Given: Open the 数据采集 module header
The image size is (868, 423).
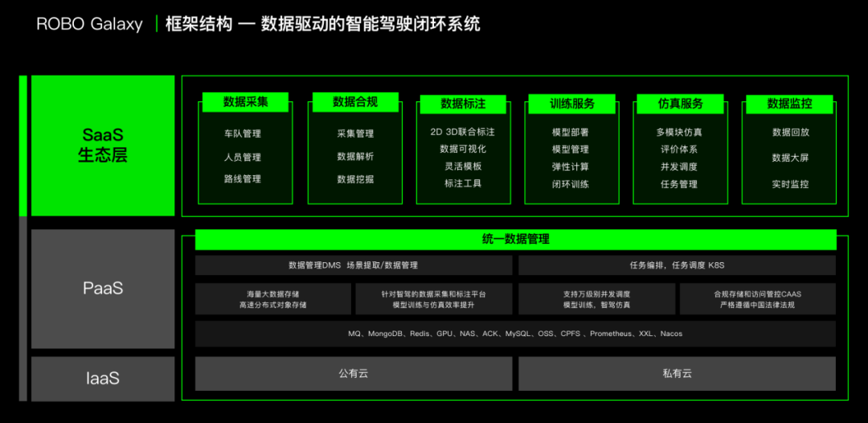Looking at the screenshot, I should (246, 102).
